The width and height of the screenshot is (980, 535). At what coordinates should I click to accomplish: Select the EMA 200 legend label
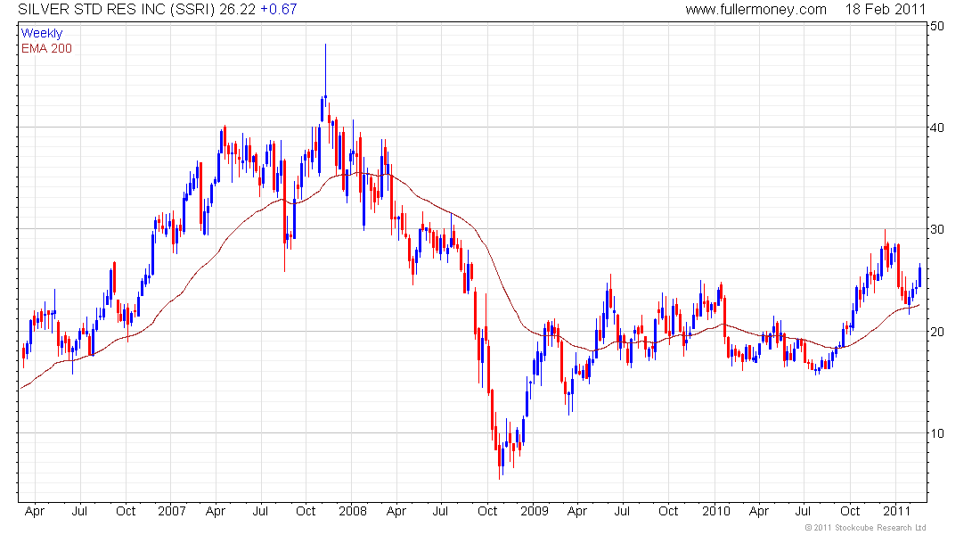(x=46, y=49)
